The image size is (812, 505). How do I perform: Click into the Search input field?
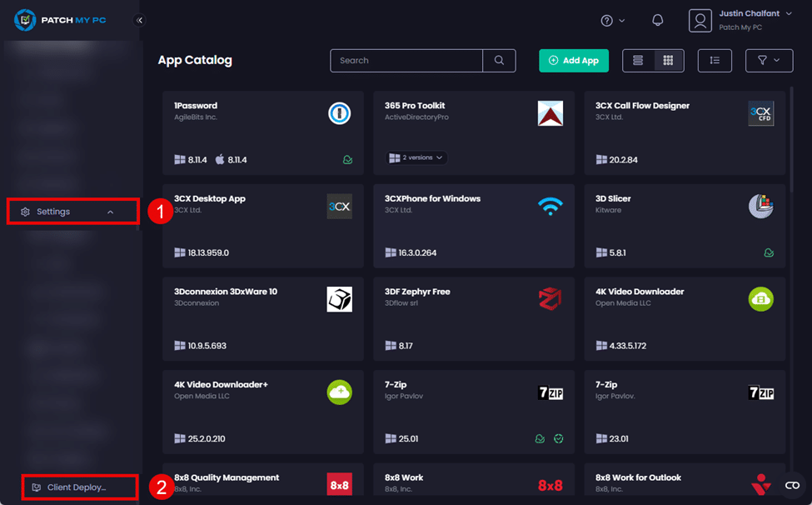(406, 61)
